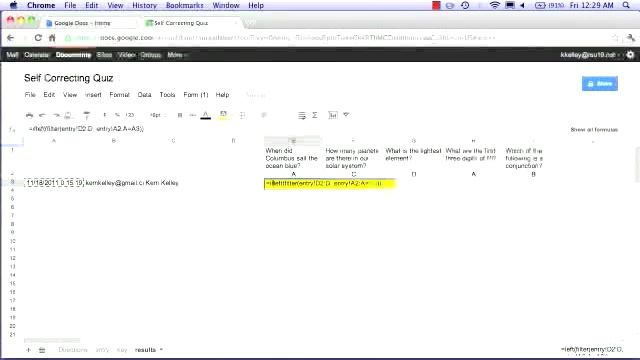
Task: Click 'When did Columbus sail the ocean blue?' cell
Action: (x=293, y=158)
